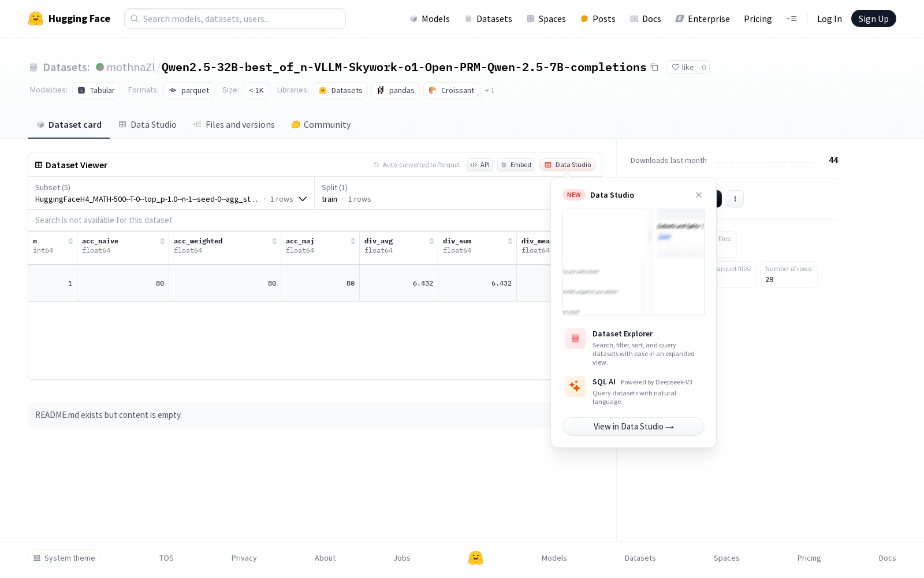Switch to the Data Studio tab
This screenshot has width=924, height=578.
148,124
